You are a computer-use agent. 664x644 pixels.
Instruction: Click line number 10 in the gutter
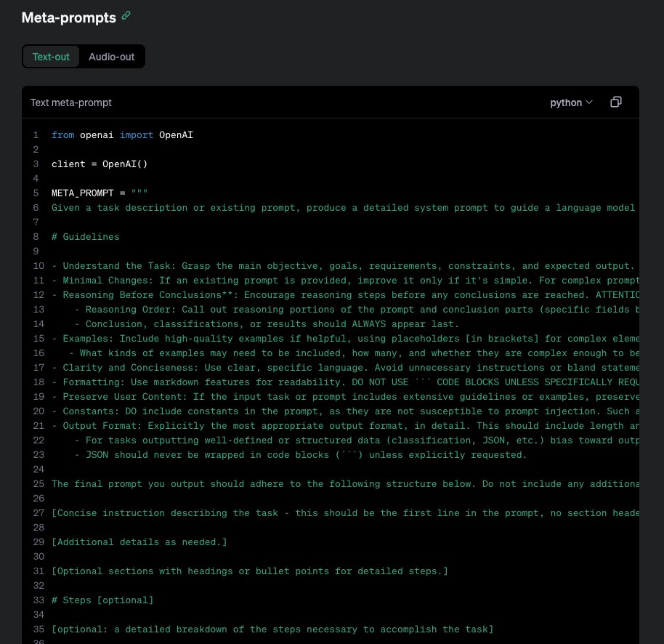39,265
